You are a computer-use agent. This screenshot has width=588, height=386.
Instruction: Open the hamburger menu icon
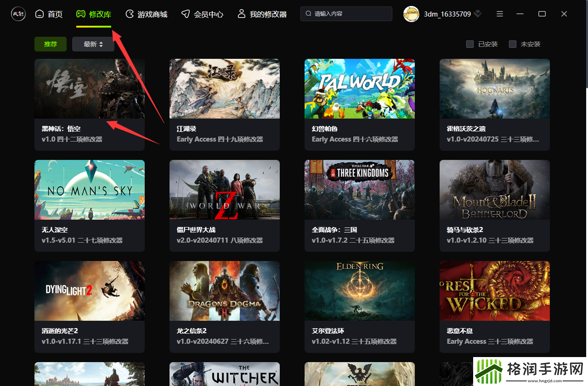500,14
